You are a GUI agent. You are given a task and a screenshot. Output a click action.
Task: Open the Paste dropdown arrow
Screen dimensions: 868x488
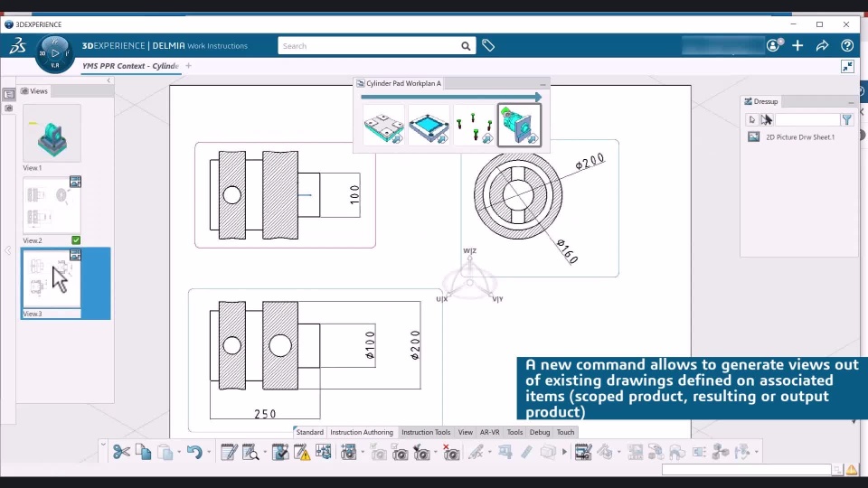pyautogui.click(x=179, y=453)
